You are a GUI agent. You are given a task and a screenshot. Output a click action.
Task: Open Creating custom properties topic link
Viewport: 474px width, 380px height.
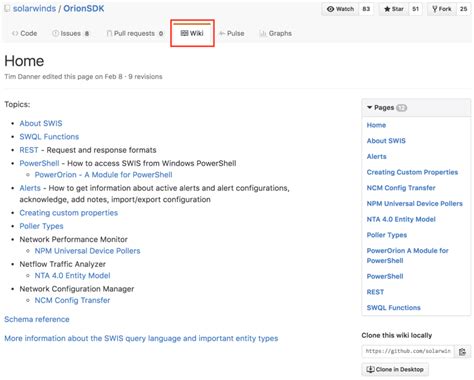[68, 213]
